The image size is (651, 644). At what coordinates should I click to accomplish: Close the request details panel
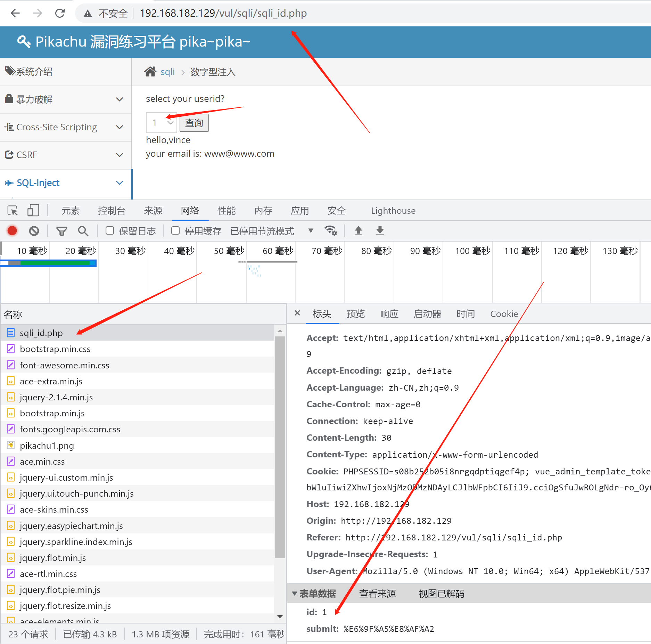(x=297, y=313)
